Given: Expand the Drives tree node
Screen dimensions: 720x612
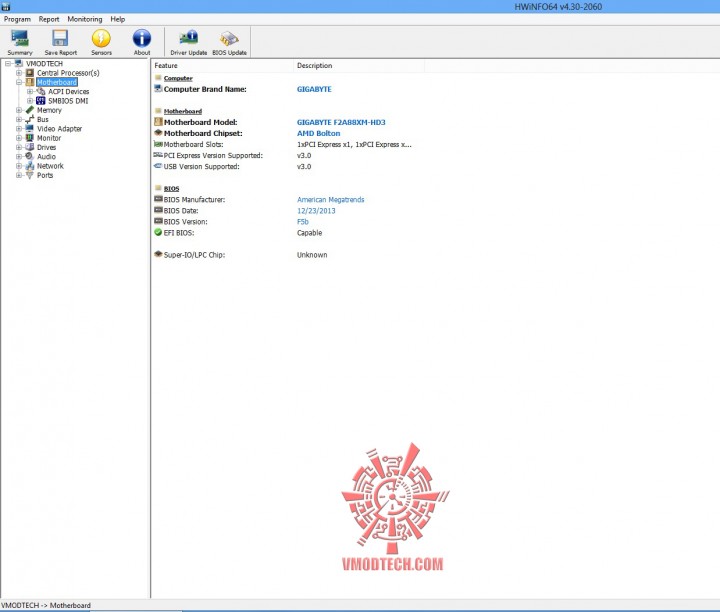Looking at the screenshot, I should tap(19, 147).
